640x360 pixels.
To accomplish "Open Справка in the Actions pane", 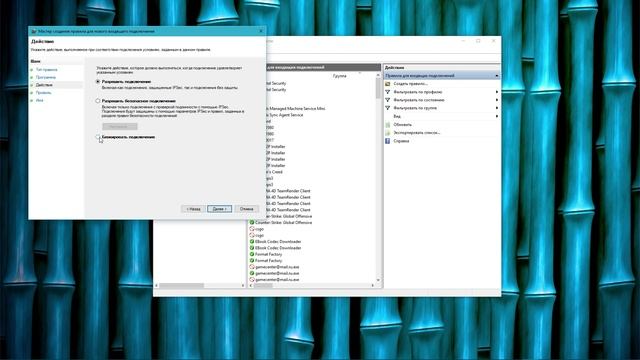I will point(401,141).
